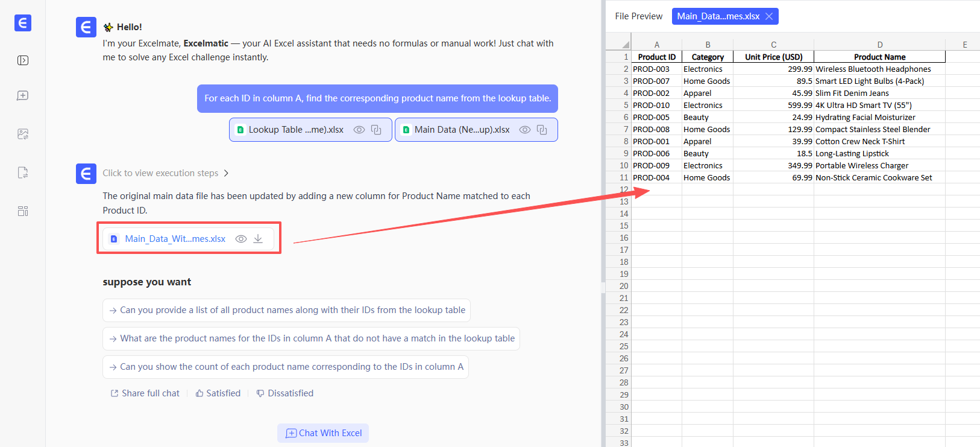Open the file export sidebar icon
The height and width of the screenshot is (447, 980).
click(x=23, y=173)
